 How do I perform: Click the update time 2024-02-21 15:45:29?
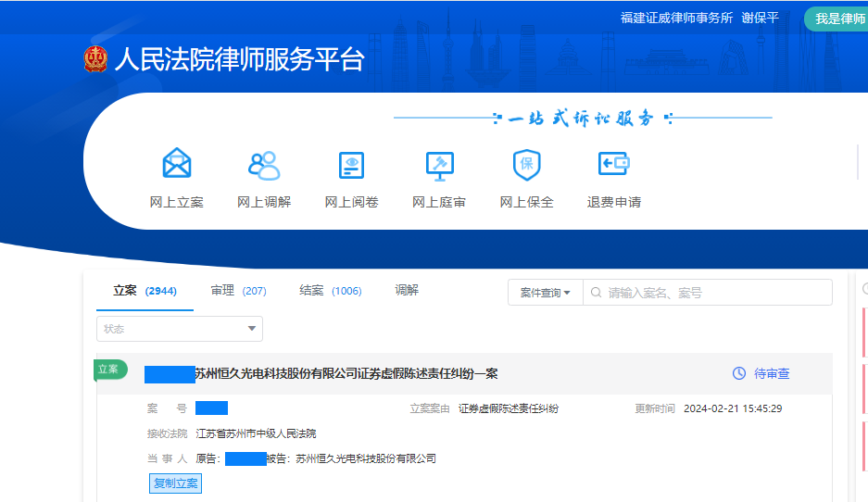733,408
